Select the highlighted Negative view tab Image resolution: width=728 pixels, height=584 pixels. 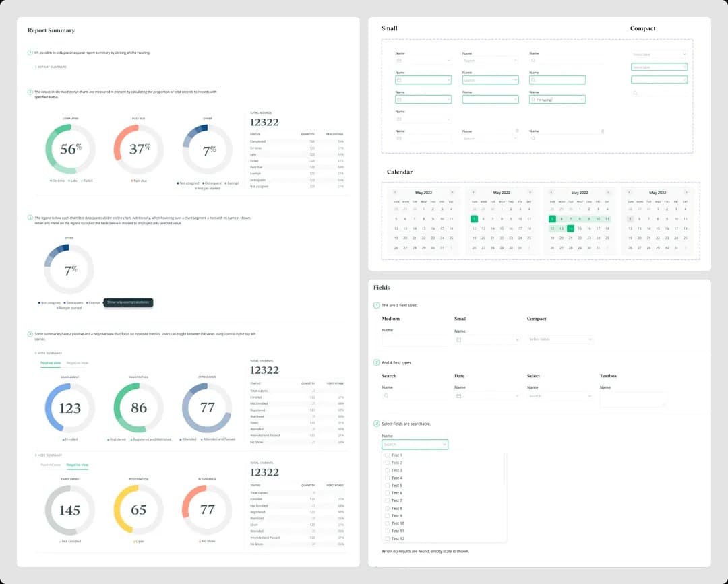click(77, 465)
